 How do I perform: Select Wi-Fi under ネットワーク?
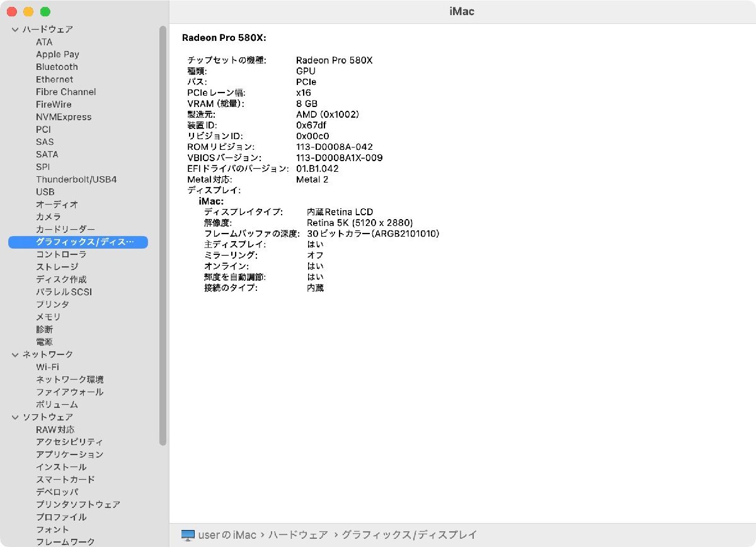[x=47, y=367]
